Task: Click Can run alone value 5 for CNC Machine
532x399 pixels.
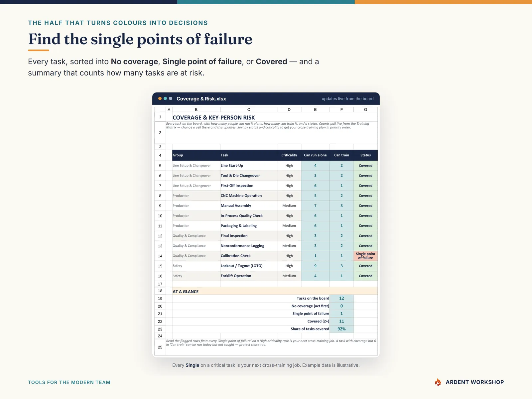Action: (315, 196)
